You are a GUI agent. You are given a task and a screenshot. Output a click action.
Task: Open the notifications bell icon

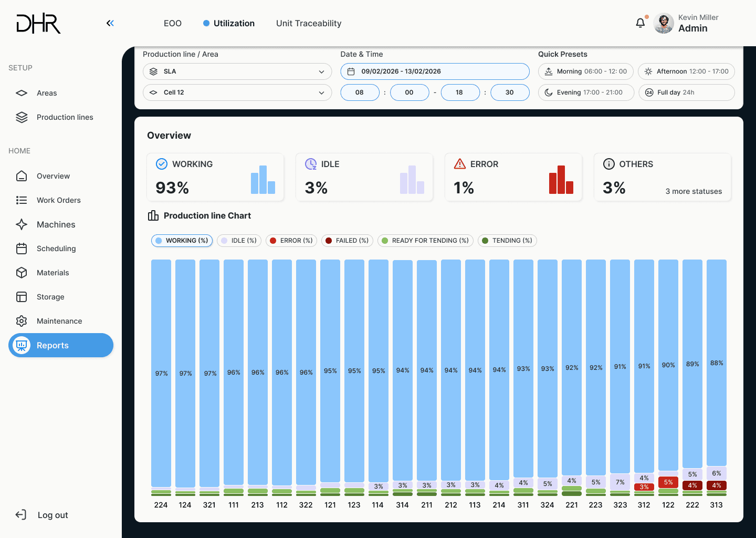(640, 23)
